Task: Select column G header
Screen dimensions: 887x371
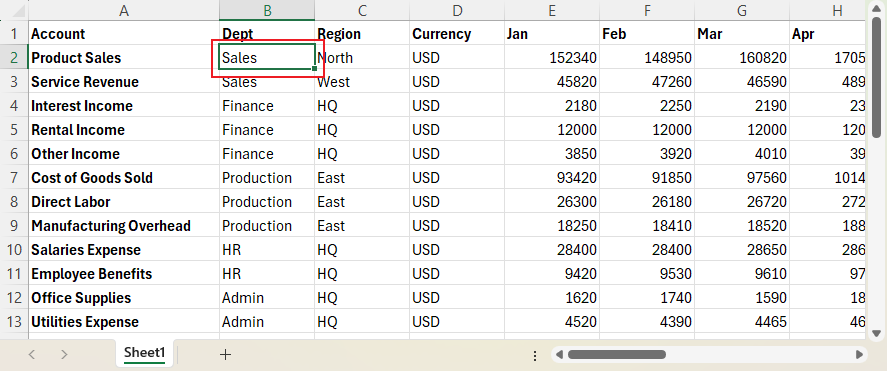Action: (742, 10)
